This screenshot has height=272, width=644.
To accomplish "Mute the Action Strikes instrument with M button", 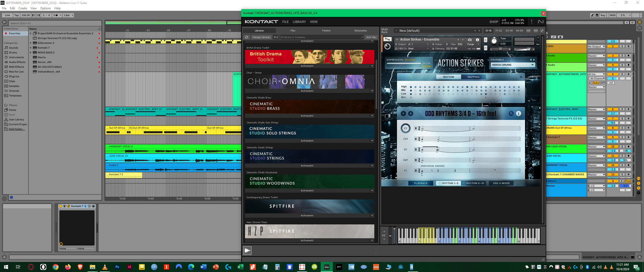I will [486, 48].
